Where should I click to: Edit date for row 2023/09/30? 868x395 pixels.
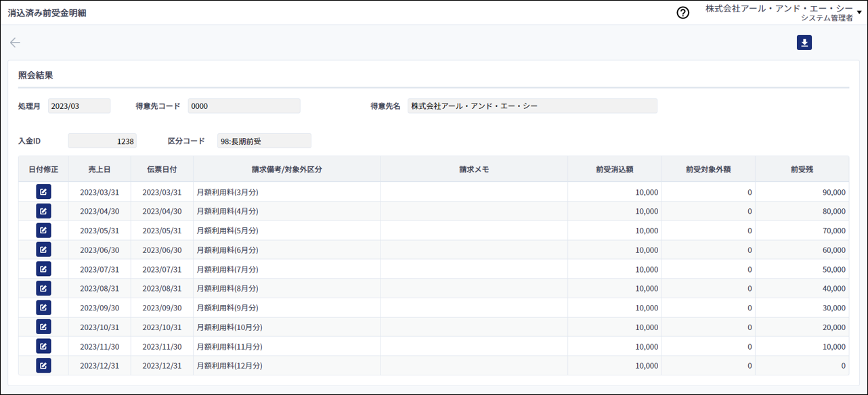tap(43, 308)
